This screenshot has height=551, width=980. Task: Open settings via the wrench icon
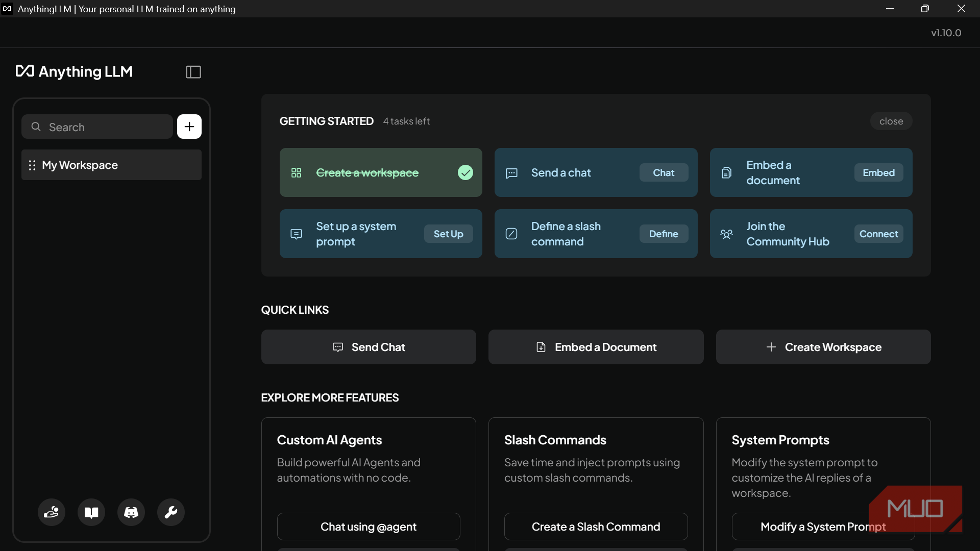coord(171,512)
